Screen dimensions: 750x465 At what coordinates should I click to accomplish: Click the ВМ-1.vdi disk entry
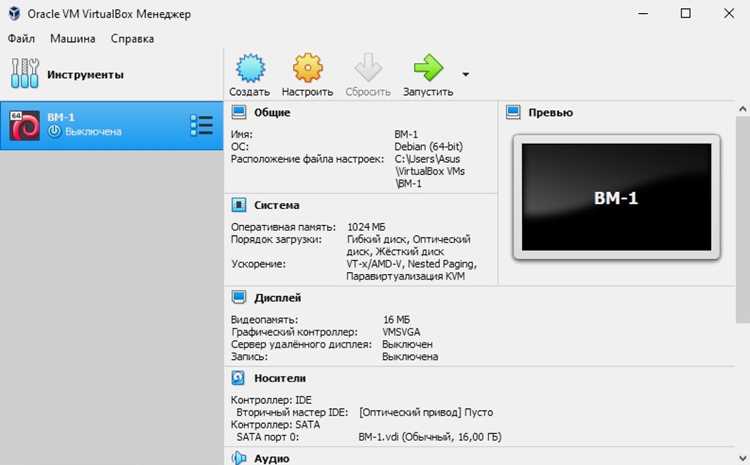click(430, 437)
